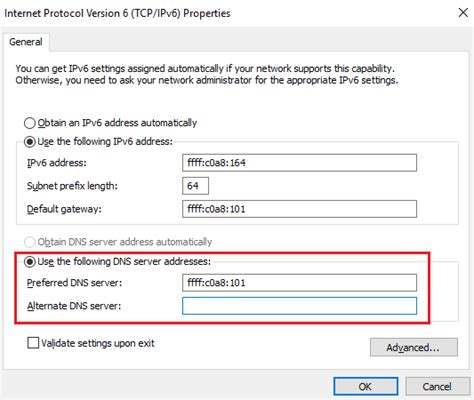Image resolution: width=474 pixels, height=400 pixels.
Task: Dismiss the dialog with Cancel
Action: [437, 386]
